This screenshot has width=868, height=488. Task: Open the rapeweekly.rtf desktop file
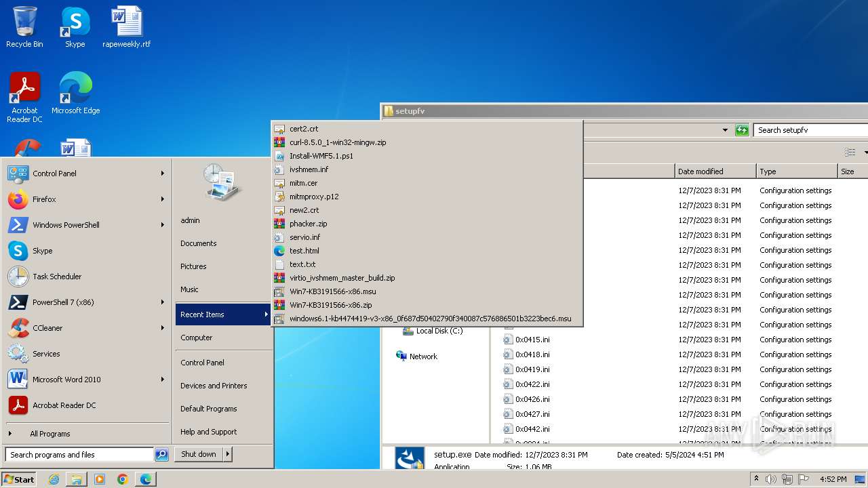point(127,27)
